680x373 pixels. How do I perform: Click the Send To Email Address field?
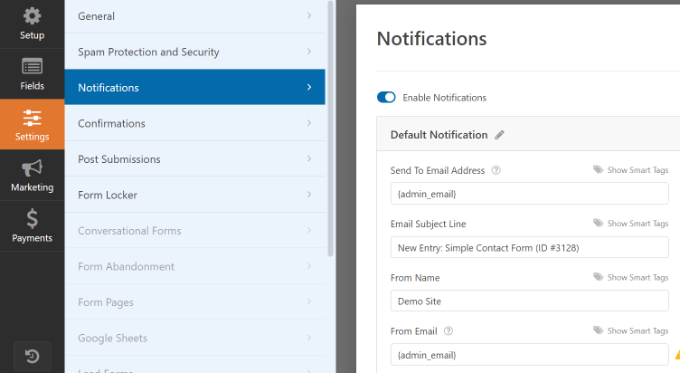529,193
